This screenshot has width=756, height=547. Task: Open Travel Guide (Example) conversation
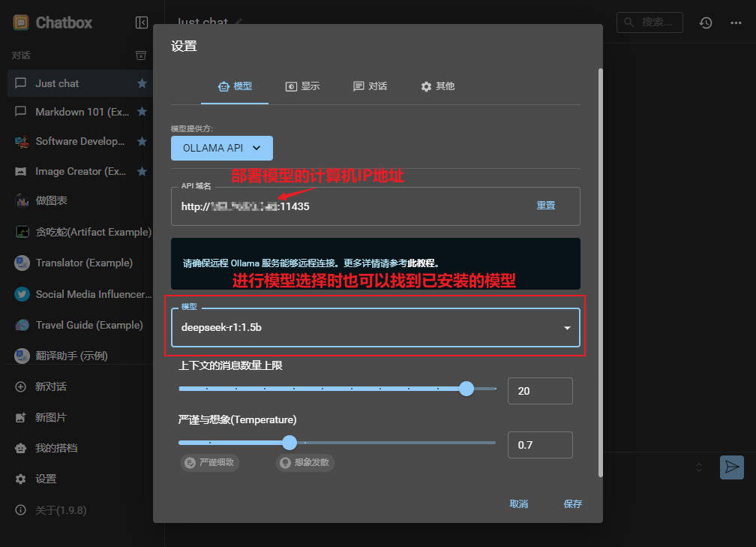[80, 325]
